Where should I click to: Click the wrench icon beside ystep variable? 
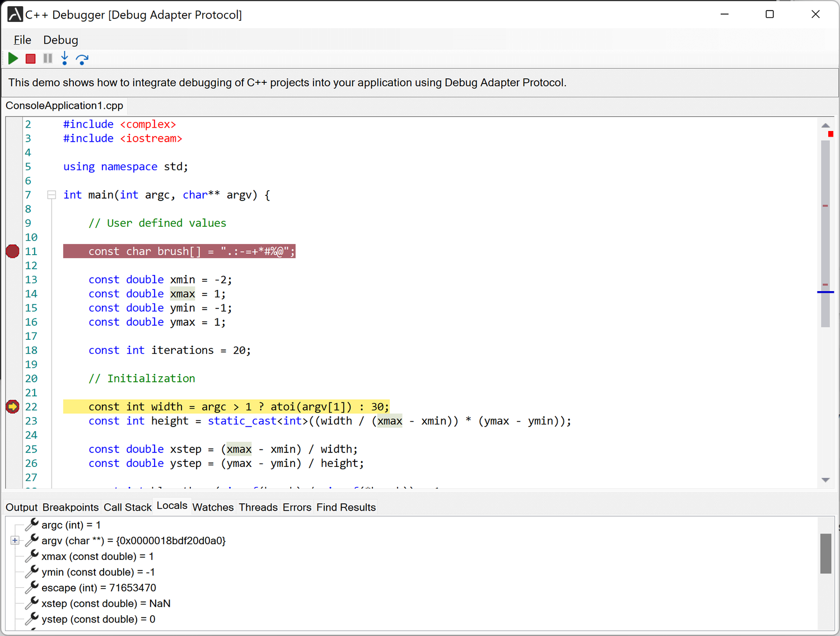tap(31, 619)
